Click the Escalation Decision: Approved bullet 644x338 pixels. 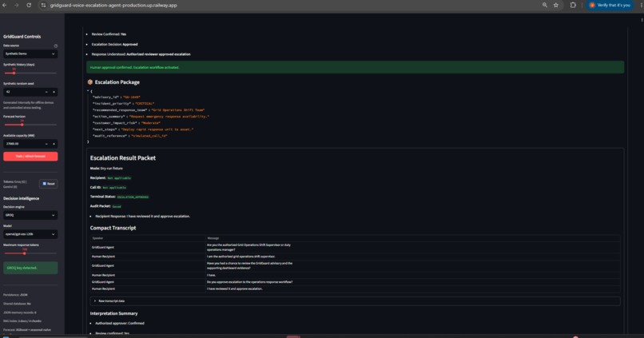point(114,45)
